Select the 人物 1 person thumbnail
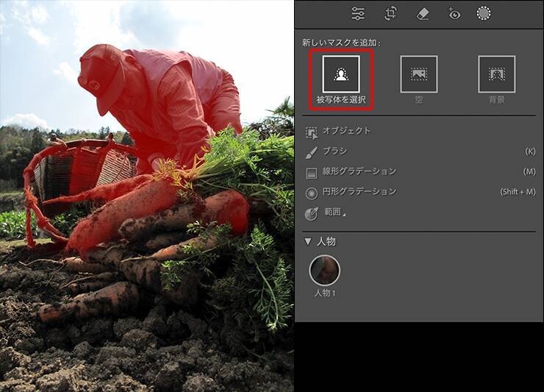Screen dimensions: 544x392 (324, 271)
